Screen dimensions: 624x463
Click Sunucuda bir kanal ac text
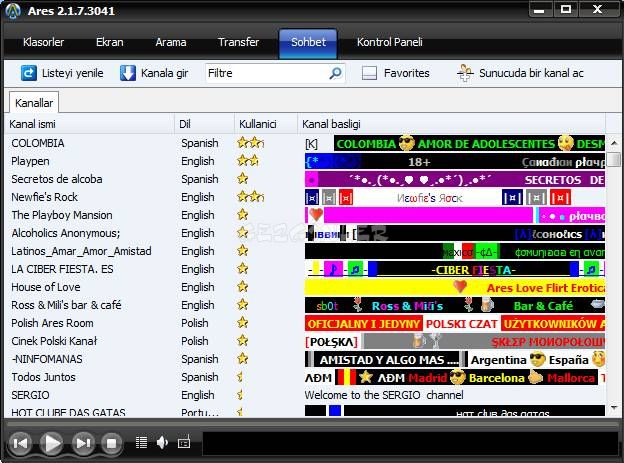point(531,73)
